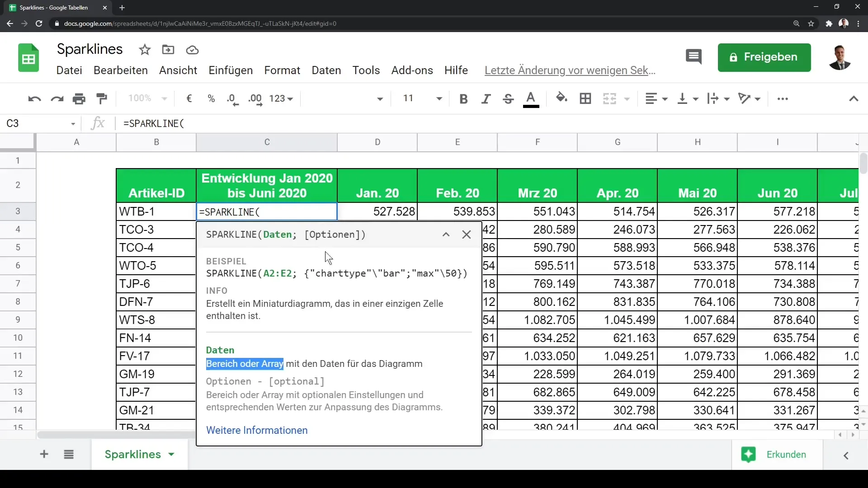Screen dimensions: 868x488
Task: Collapse the SPARKLINE help popup
Action: point(446,235)
